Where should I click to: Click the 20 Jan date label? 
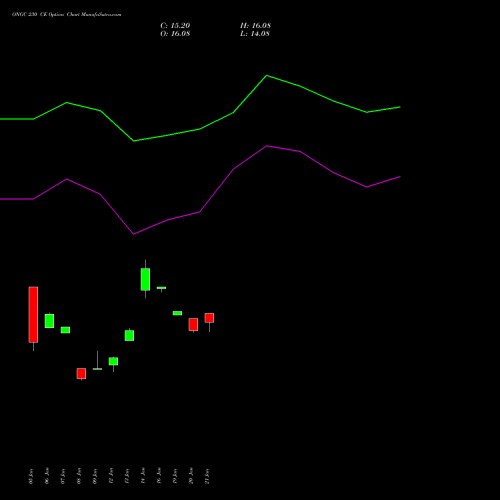click(x=191, y=476)
